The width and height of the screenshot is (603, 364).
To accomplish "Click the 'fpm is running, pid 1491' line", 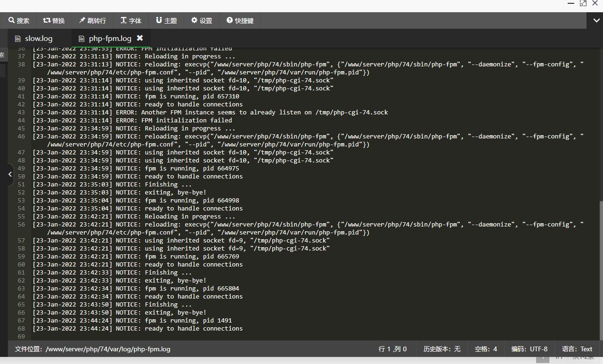I will point(132,320).
